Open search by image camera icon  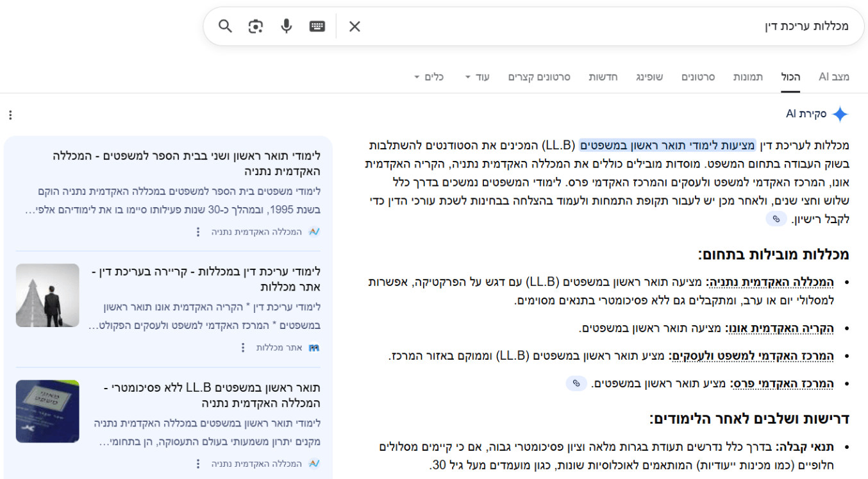coord(256,26)
